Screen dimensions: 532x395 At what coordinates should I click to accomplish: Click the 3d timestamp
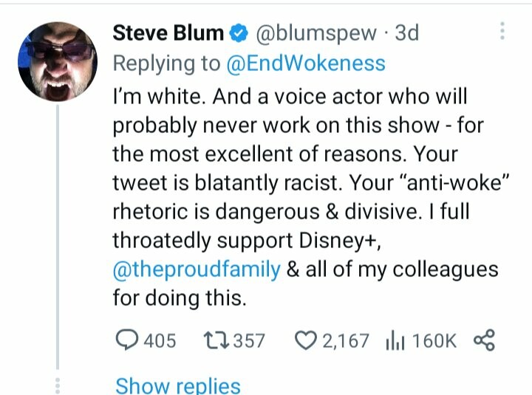[407, 33]
